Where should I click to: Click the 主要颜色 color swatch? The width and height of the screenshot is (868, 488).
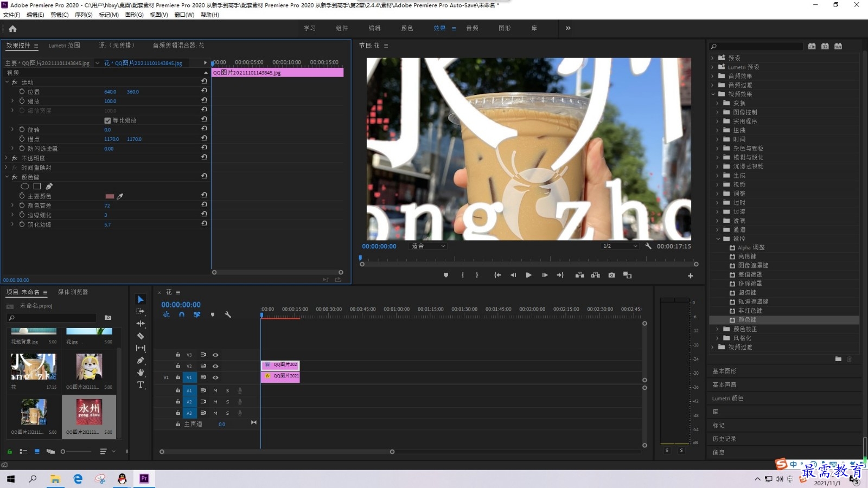click(x=110, y=196)
